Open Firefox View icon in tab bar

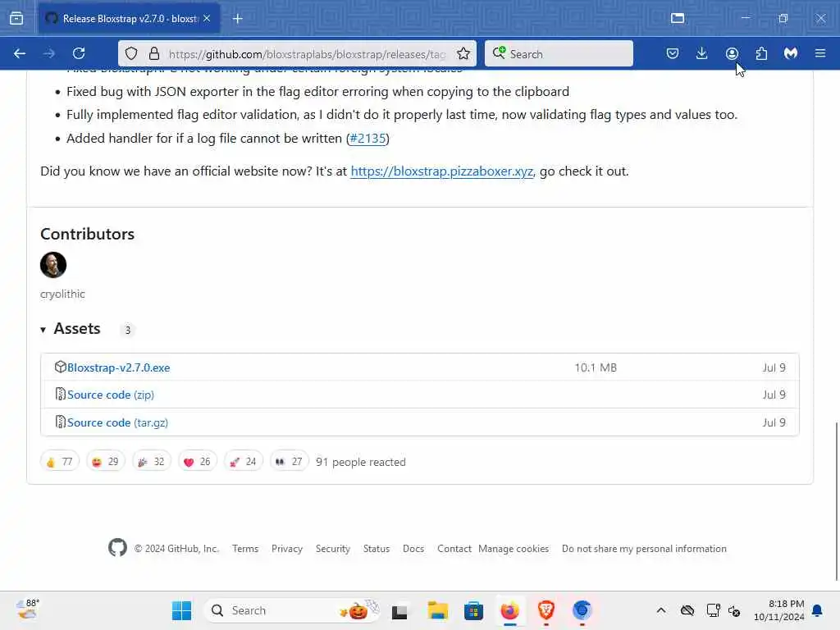[x=16, y=19]
